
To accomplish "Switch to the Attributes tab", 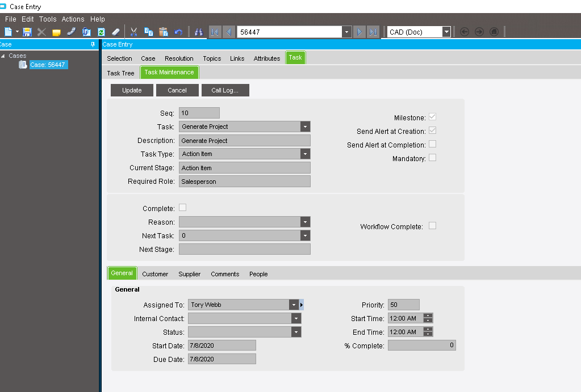I will click(267, 58).
